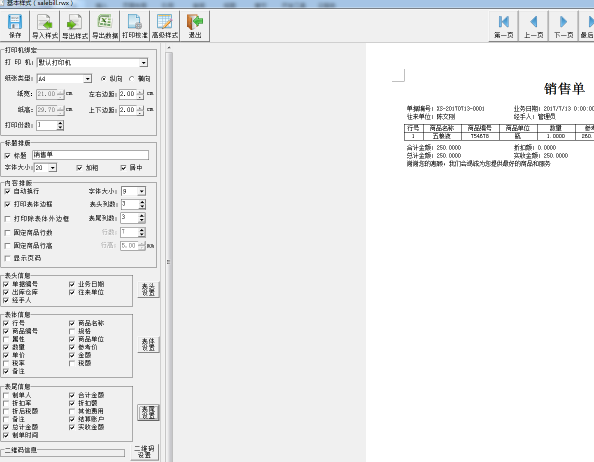The image size is (594, 462).
Task: Toggle the 加粗 bold checkbox
Action: pyautogui.click(x=79, y=168)
